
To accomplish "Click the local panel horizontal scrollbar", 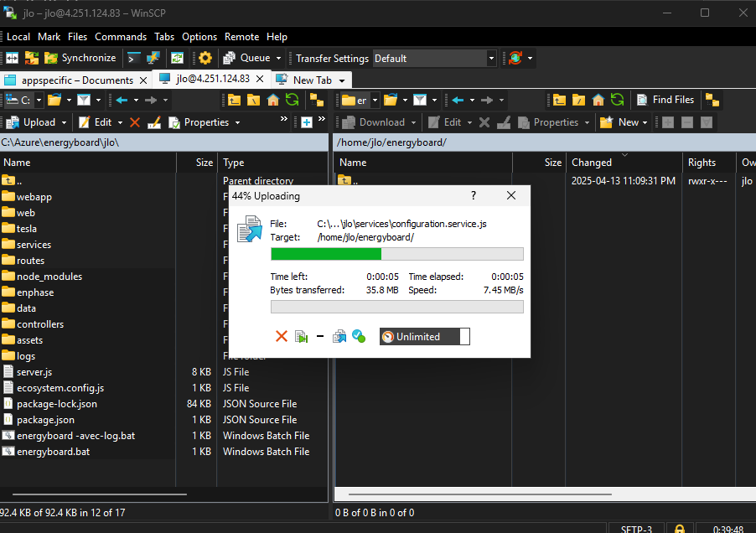I will pos(100,494).
